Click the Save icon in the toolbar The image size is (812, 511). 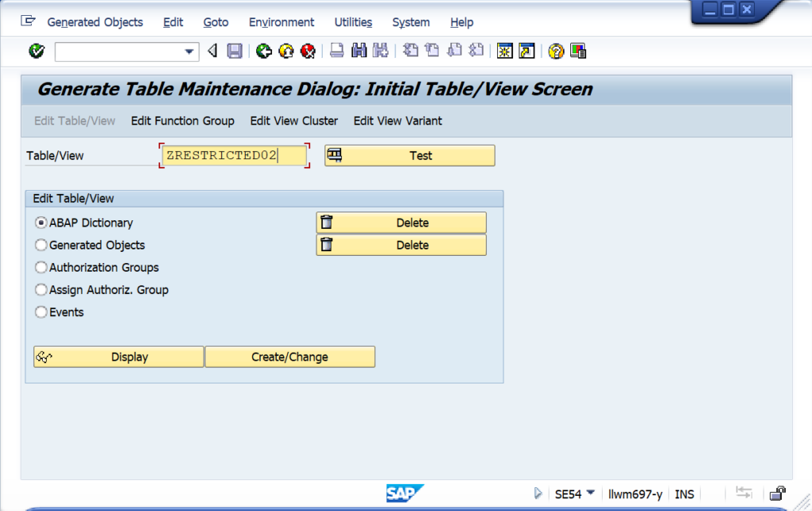pyautogui.click(x=233, y=51)
